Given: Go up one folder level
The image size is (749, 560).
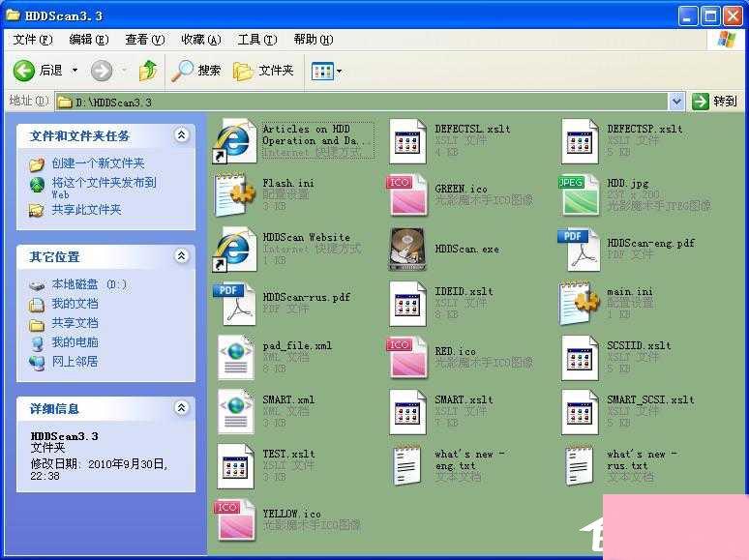Looking at the screenshot, I should (x=148, y=71).
